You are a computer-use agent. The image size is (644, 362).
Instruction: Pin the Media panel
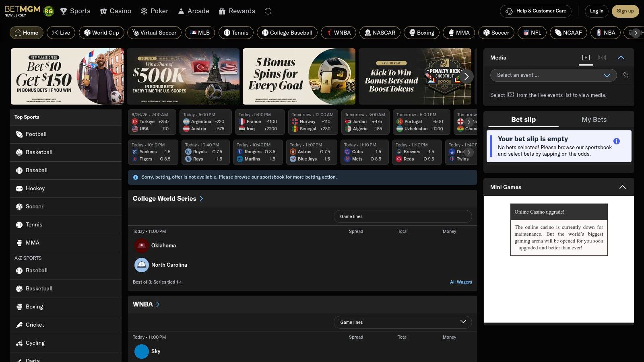point(625,75)
